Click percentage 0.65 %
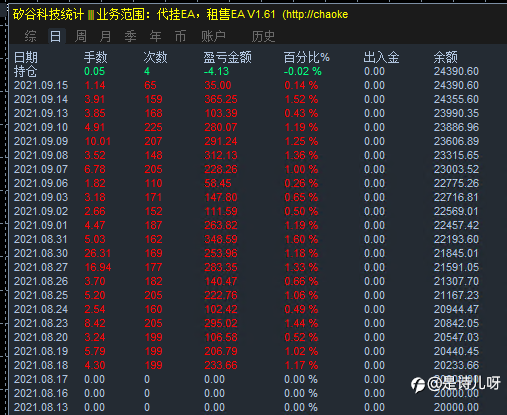 [301, 197]
